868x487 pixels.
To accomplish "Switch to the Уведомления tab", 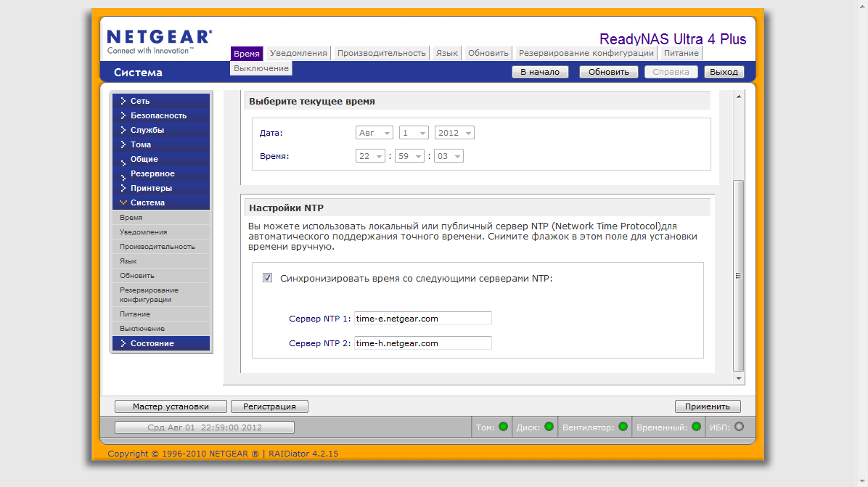I will pos(298,53).
